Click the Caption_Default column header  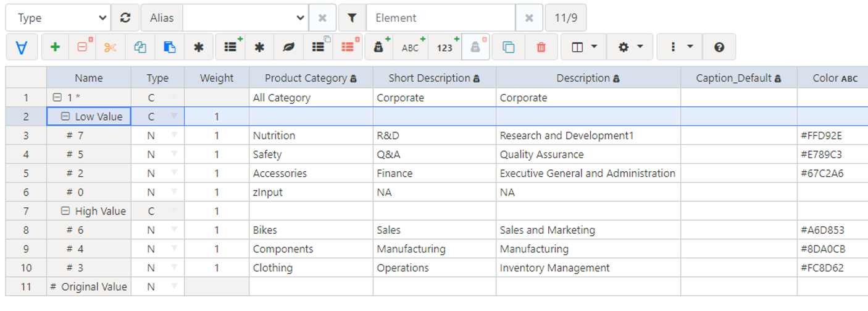click(739, 78)
